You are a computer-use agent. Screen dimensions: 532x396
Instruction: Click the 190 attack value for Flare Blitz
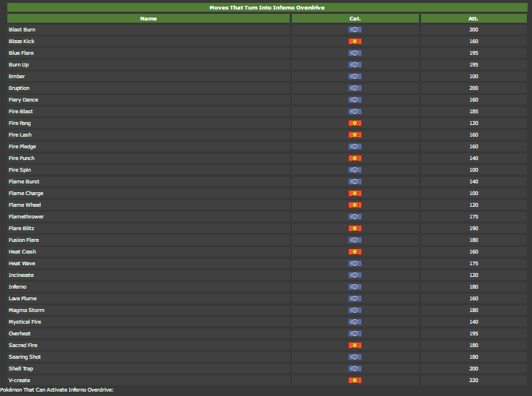(474, 228)
